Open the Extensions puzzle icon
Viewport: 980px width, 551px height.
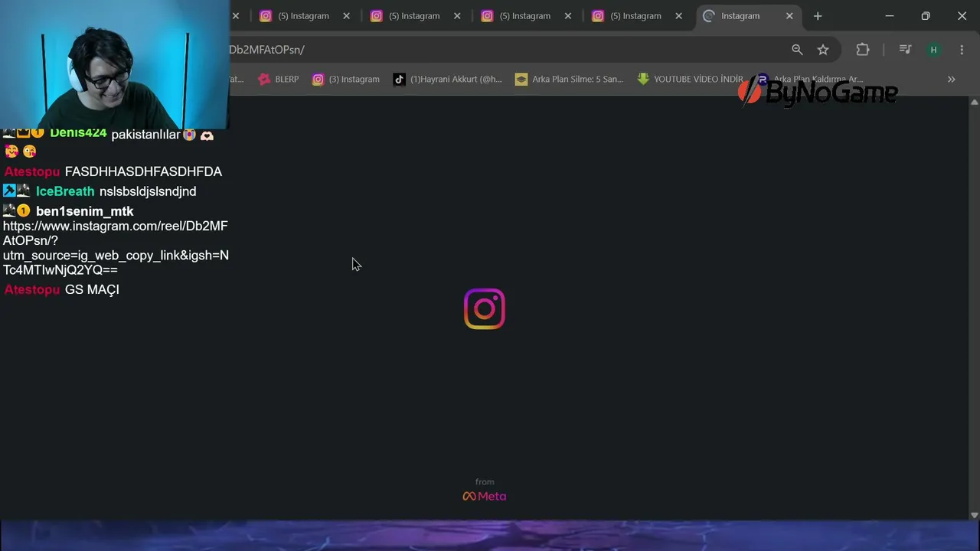point(863,50)
